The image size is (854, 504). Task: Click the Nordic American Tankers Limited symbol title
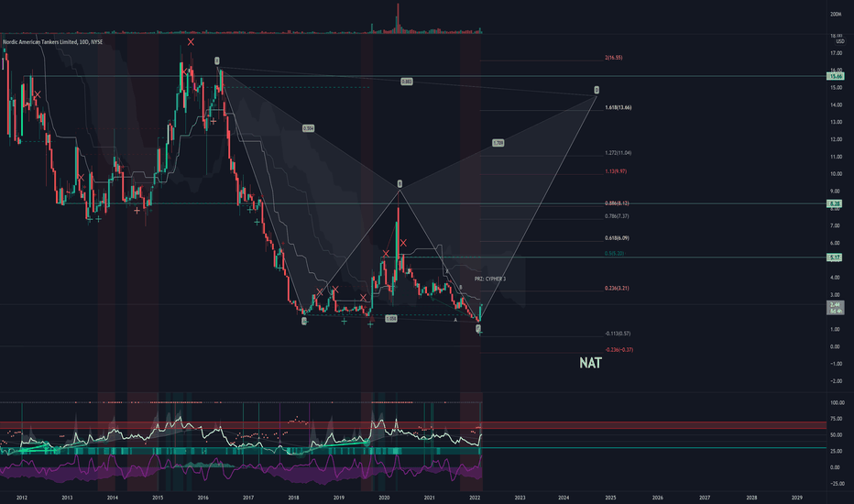tap(52, 42)
